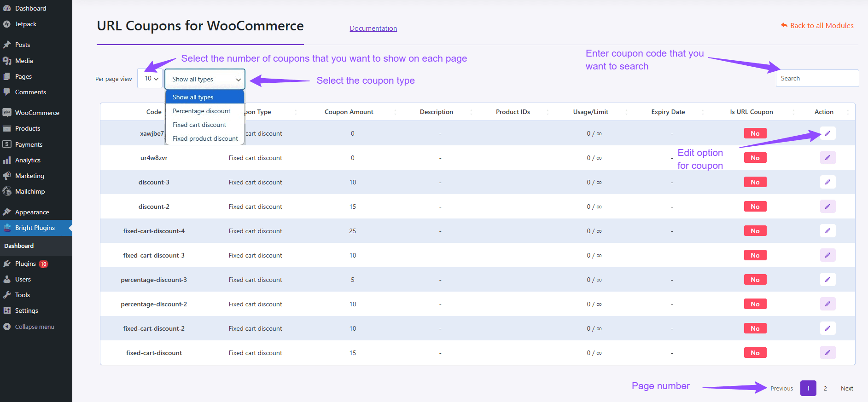Click pencil icon for percentage-discount-2 row
Screen dimensions: 868x402
(x=827, y=304)
